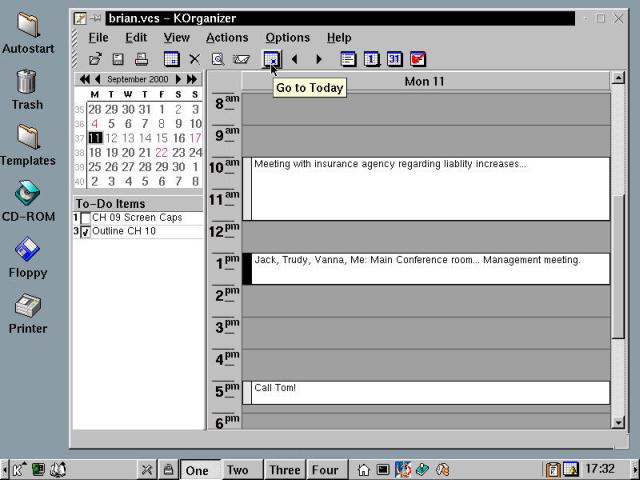The height and width of the screenshot is (480, 640).
Task: Open the to-do view toolbar icon
Action: click(x=418, y=59)
